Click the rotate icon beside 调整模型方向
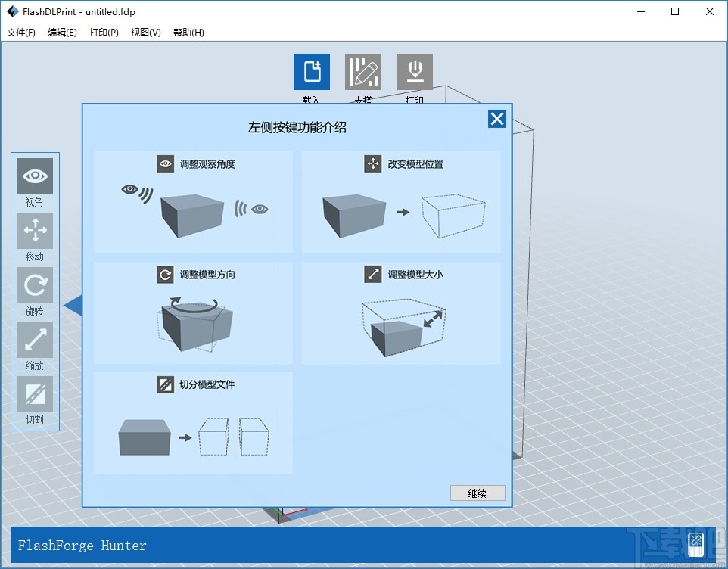 [166, 274]
